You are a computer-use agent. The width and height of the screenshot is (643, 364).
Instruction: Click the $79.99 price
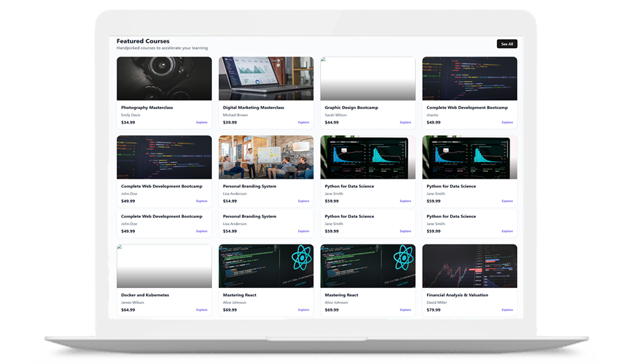pyautogui.click(x=433, y=310)
